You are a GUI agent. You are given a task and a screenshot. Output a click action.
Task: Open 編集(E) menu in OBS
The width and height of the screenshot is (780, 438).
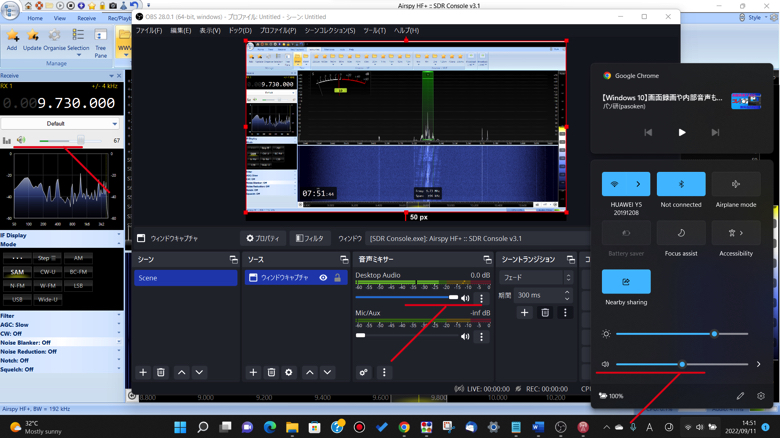[x=181, y=30]
